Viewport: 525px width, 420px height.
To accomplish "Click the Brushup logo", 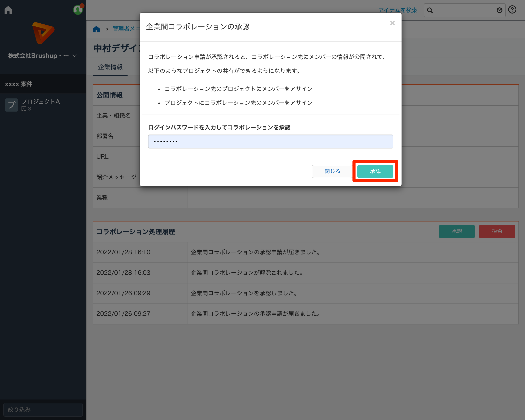I will [x=43, y=33].
